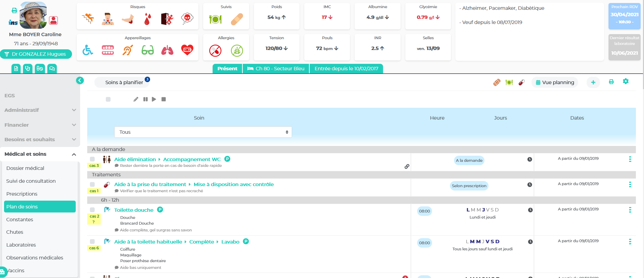Screen dimensions: 644x278
Task: Print the care plan with printer icon
Action: pyautogui.click(x=611, y=82)
